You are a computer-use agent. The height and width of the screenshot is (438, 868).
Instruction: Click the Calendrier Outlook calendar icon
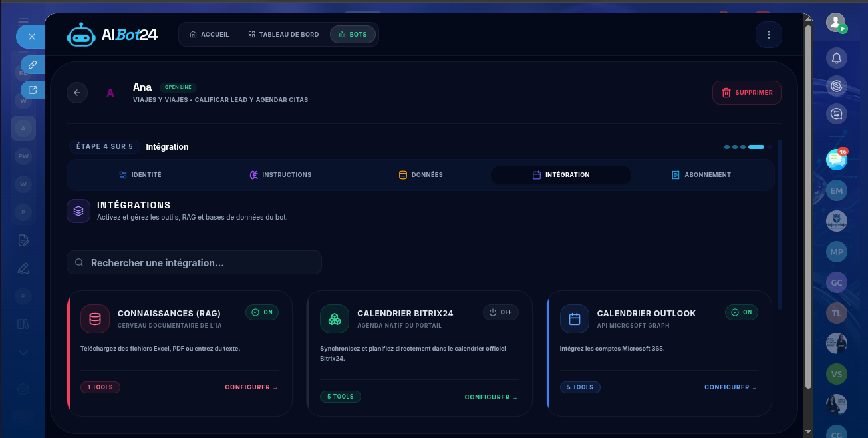pyautogui.click(x=575, y=319)
